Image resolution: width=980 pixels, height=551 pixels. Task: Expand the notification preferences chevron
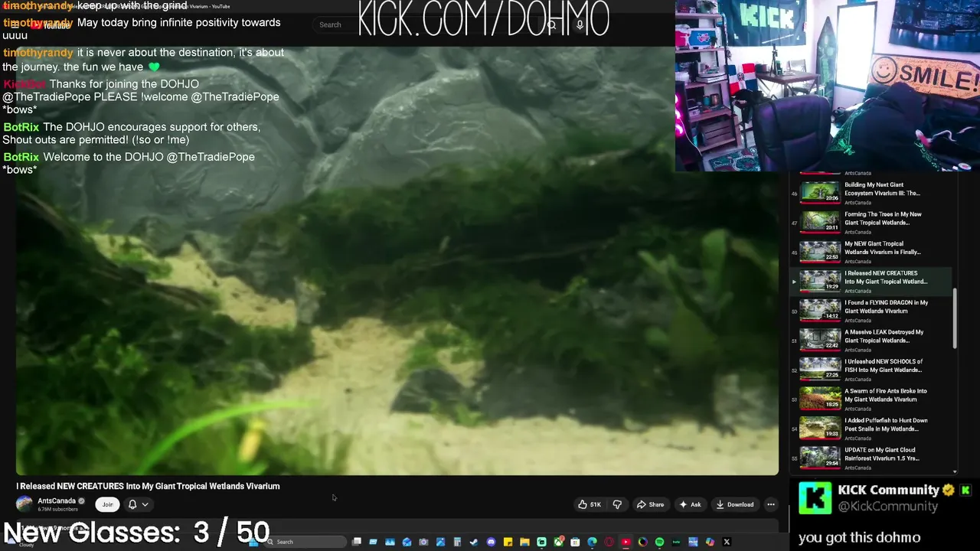145,504
